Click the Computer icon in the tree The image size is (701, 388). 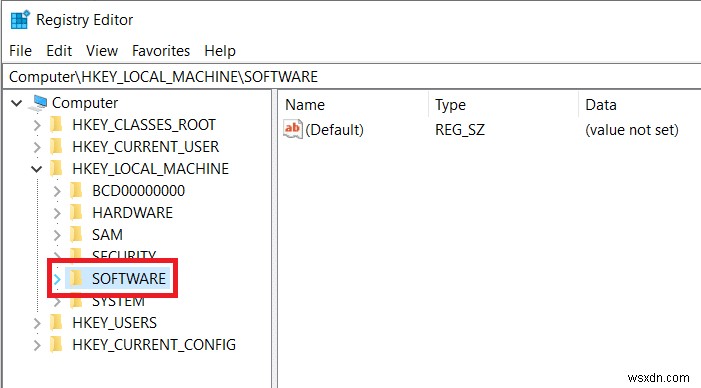pos(38,103)
